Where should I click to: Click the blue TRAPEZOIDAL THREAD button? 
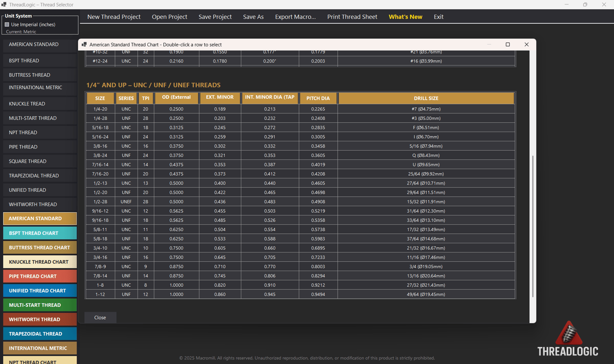coord(40,334)
